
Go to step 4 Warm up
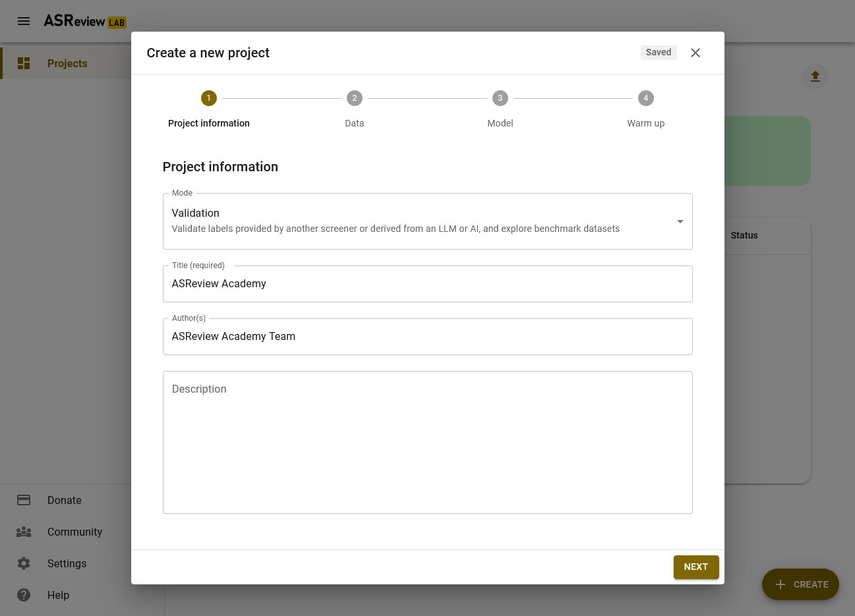[645, 109]
